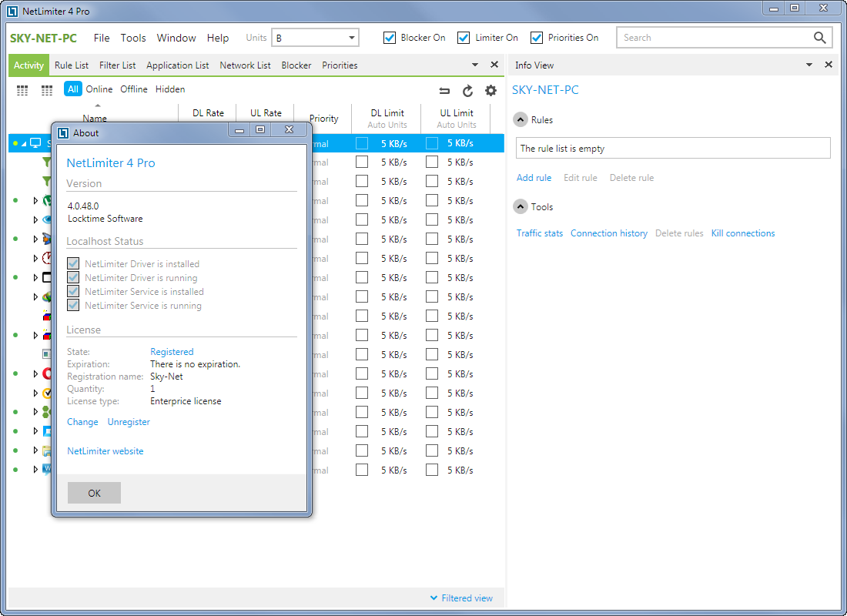Click the double-arrow swap icon in Activity toolbar
847x616 pixels.
coord(444,90)
